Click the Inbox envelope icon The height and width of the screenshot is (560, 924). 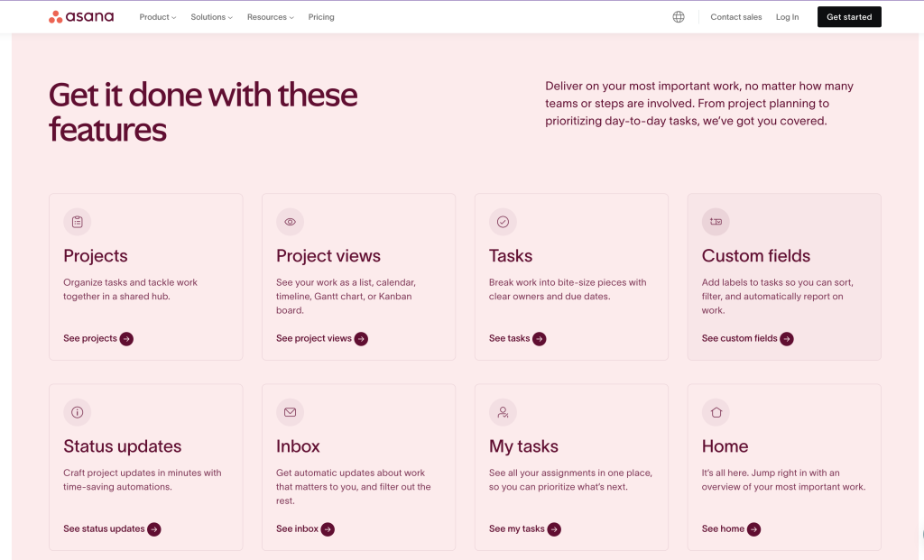pyautogui.click(x=291, y=412)
